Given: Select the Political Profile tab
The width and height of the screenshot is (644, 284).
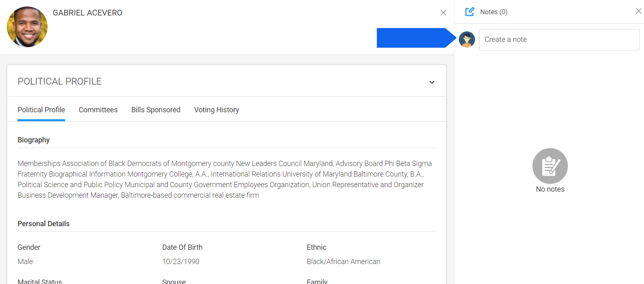Looking at the screenshot, I should (41, 110).
